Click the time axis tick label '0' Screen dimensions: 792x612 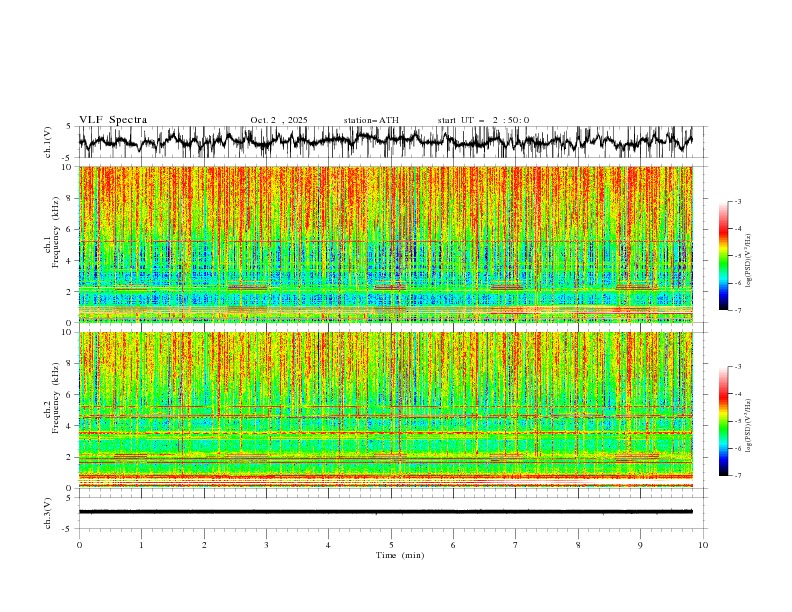click(79, 545)
